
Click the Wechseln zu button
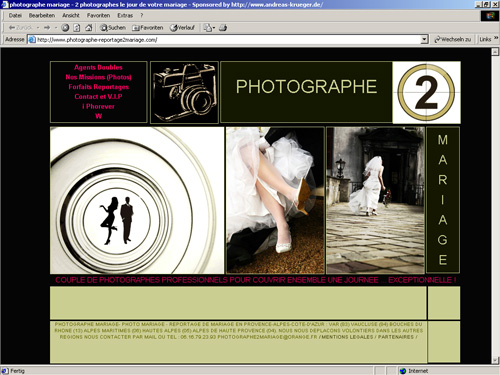point(452,39)
